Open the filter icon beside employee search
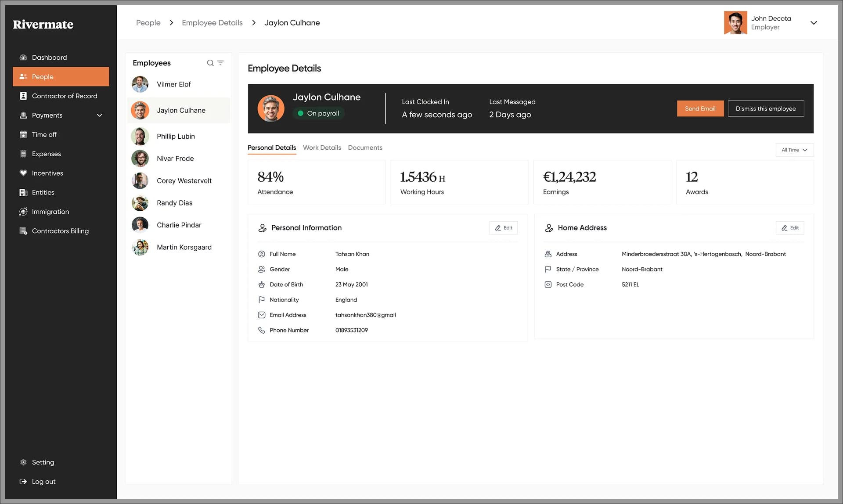Viewport: 843px width, 504px height. click(x=221, y=63)
